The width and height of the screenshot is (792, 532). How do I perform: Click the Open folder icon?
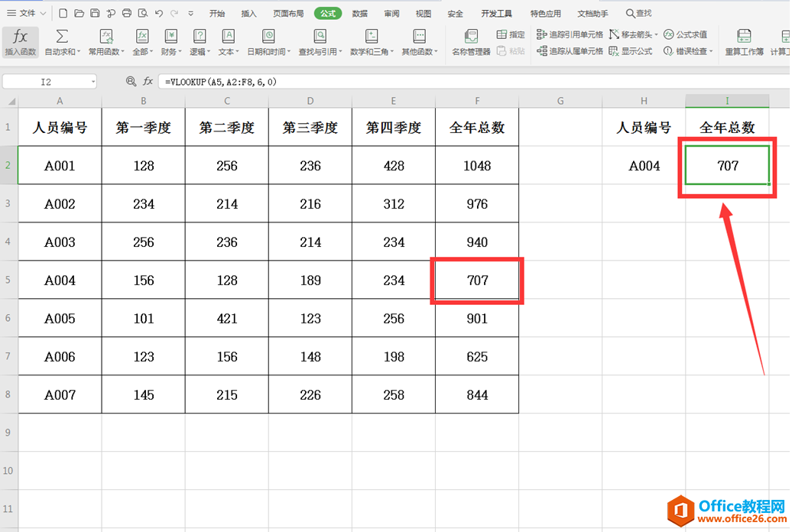tap(79, 13)
